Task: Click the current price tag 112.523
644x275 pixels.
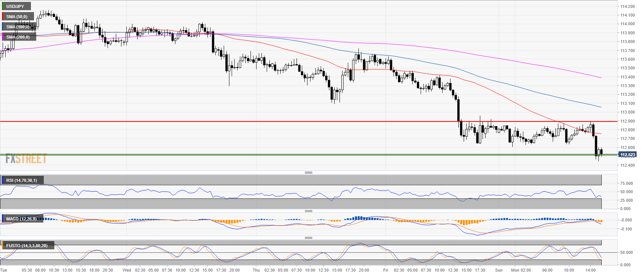Action: [x=627, y=155]
